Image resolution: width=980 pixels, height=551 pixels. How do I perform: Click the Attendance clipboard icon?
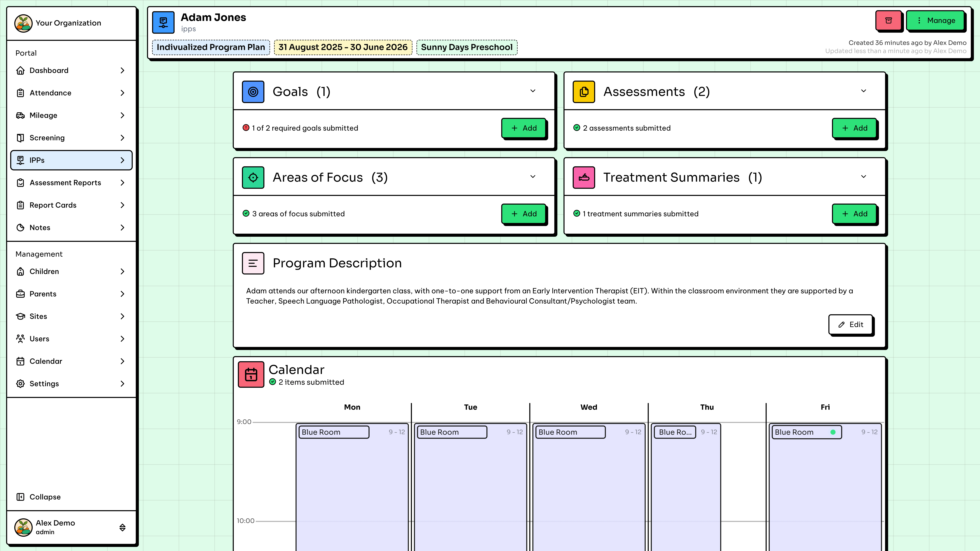pos(21,93)
